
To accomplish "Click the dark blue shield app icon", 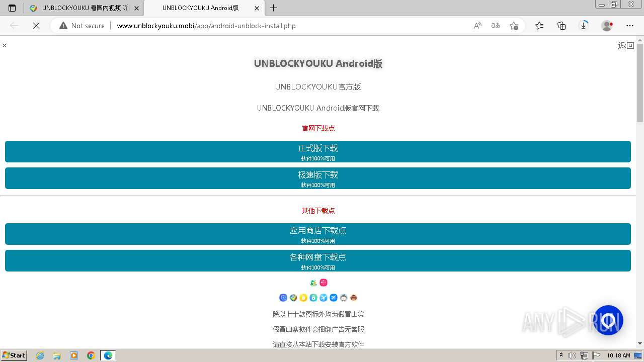I will pos(283,298).
